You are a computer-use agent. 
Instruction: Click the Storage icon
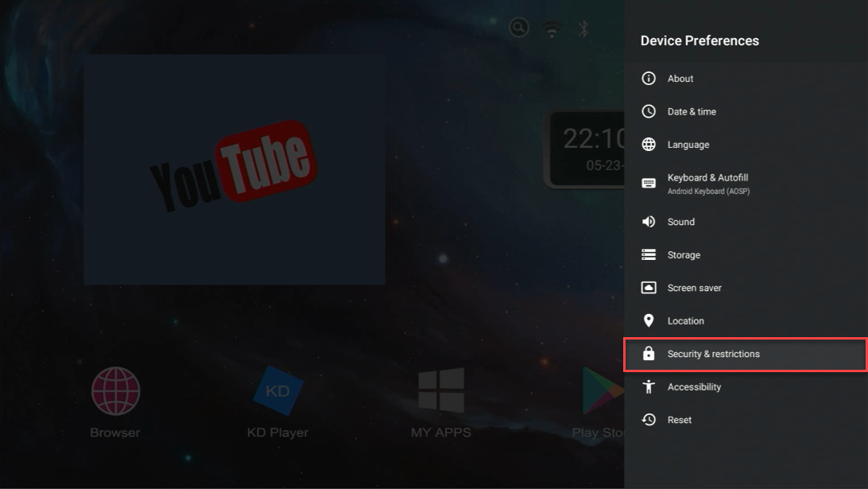pyautogui.click(x=649, y=254)
